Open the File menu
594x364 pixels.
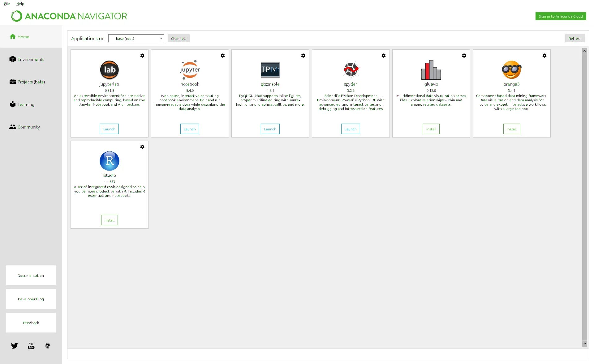(6, 4)
